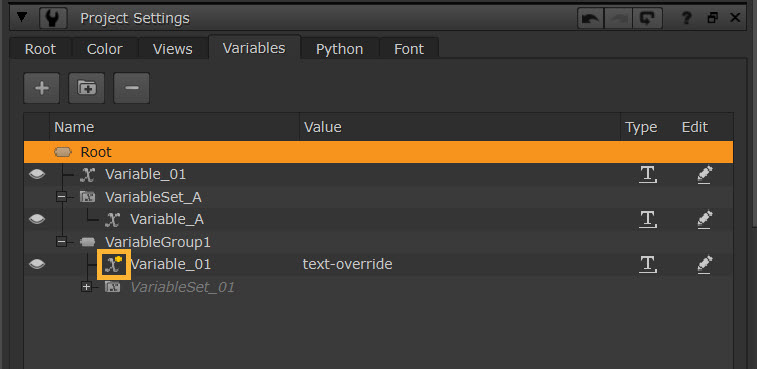This screenshot has width=757, height=369.
Task: Click the plus button to add a variable
Action: coord(42,88)
